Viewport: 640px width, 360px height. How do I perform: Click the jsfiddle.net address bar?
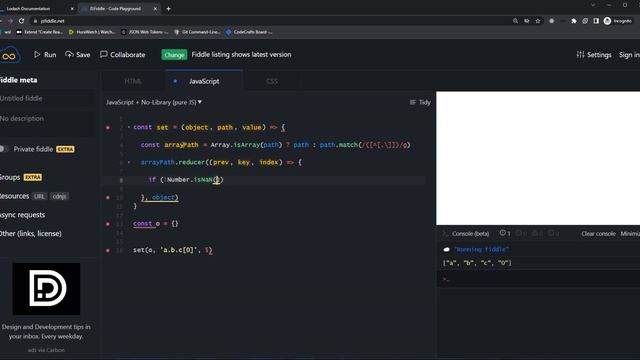(x=269, y=21)
